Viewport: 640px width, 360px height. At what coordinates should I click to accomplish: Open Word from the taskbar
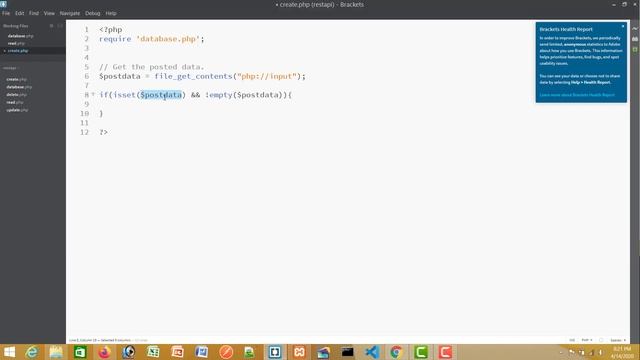pyautogui.click(x=202, y=352)
